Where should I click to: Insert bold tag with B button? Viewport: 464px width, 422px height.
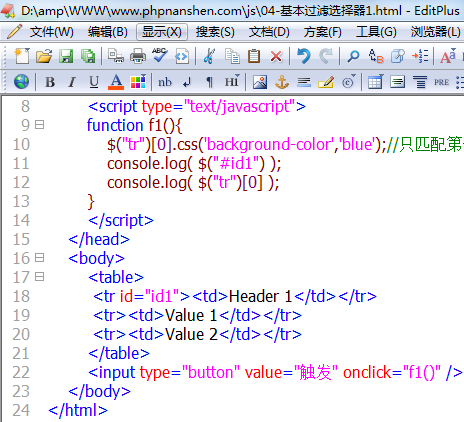tap(50, 82)
